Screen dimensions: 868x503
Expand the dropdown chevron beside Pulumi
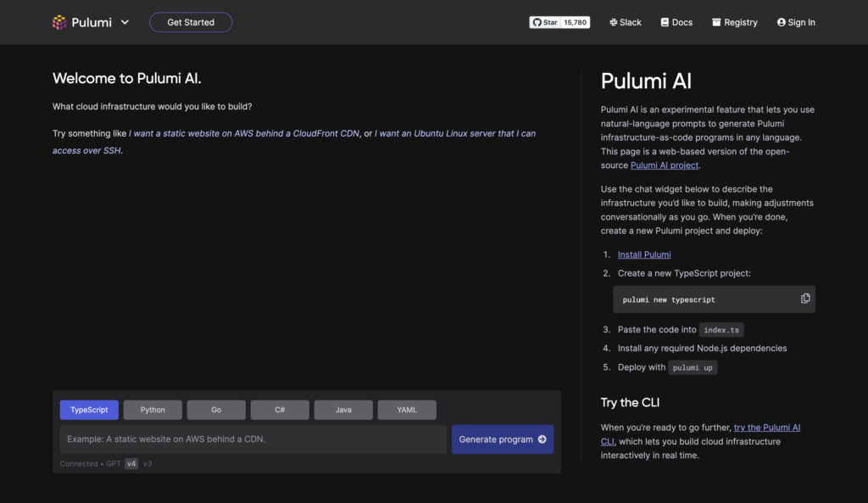125,23
